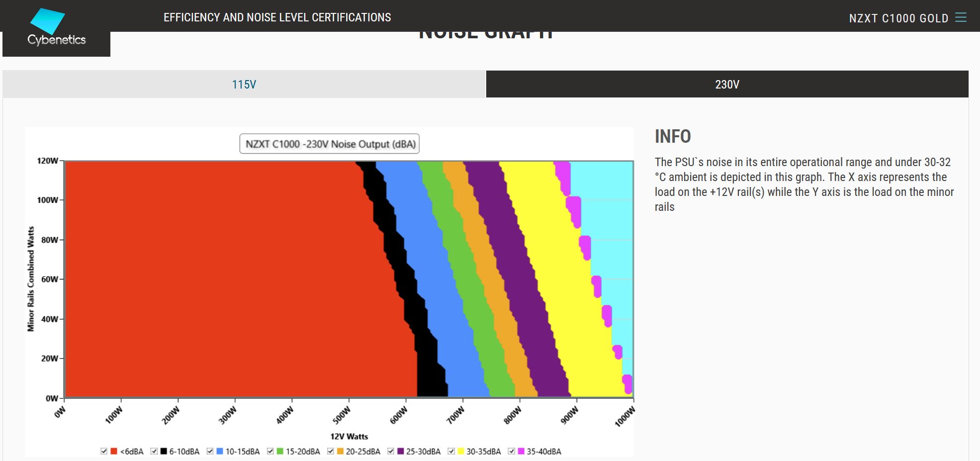Click the 60W y-axis tick label
The height and width of the screenshot is (461, 980).
click(x=50, y=279)
